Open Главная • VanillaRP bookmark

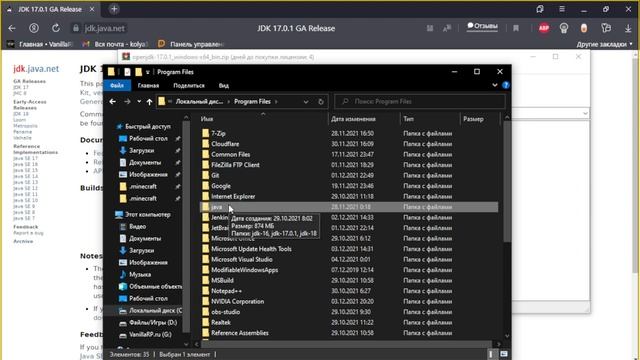click(40, 44)
